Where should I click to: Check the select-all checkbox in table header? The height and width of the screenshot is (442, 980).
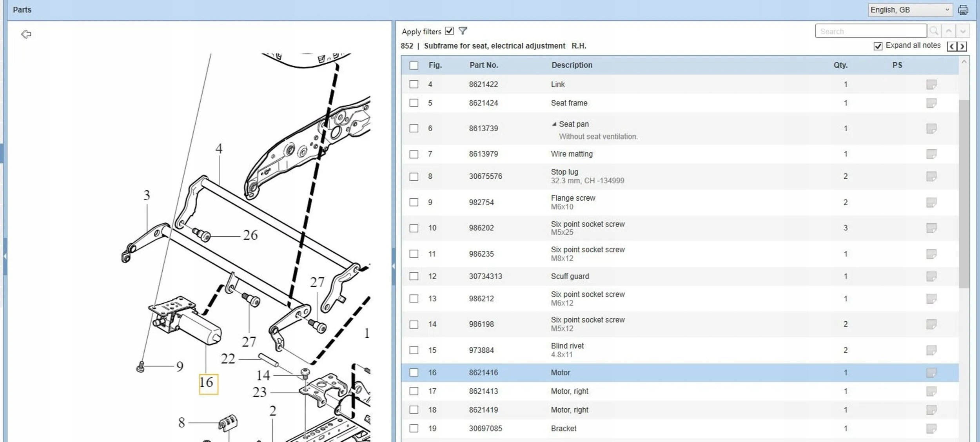pos(414,65)
